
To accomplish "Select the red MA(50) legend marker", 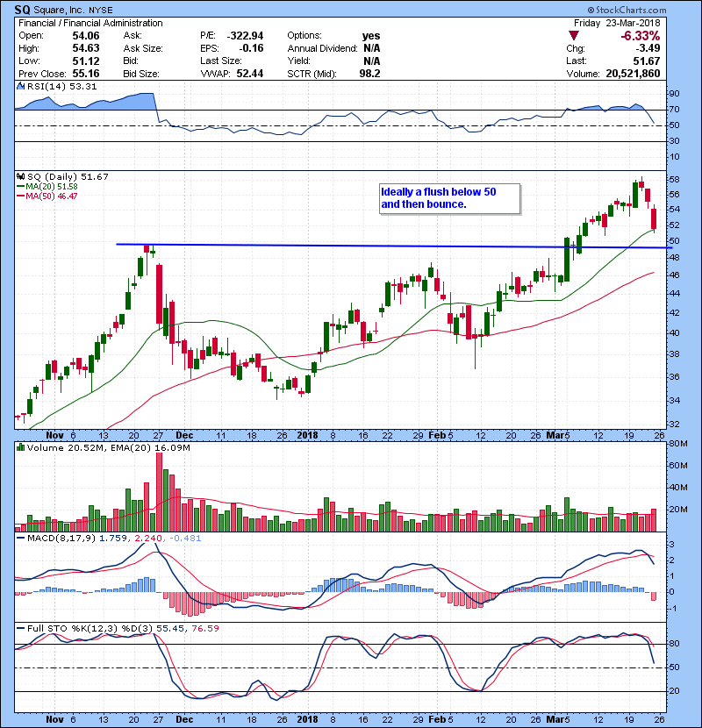I will (x=20, y=196).
